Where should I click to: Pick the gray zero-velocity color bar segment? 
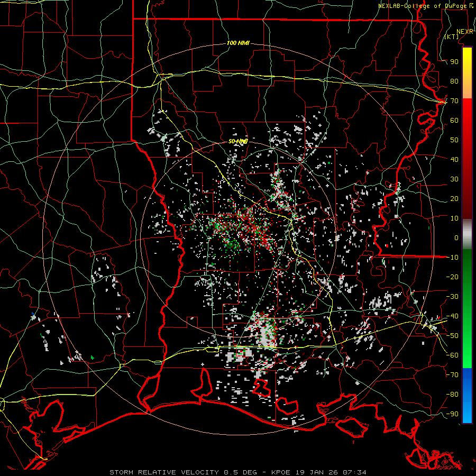pyautogui.click(x=467, y=234)
